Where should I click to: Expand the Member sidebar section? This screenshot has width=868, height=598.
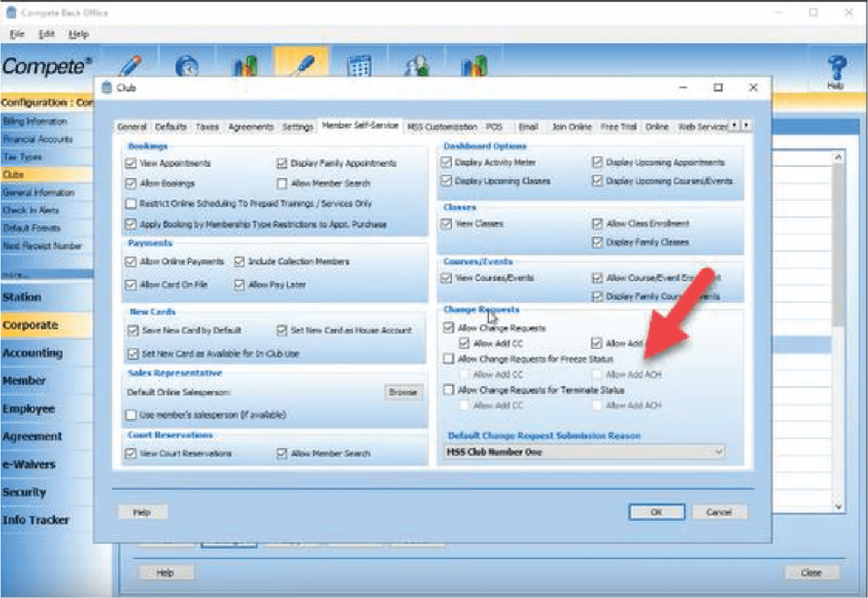[47, 380]
